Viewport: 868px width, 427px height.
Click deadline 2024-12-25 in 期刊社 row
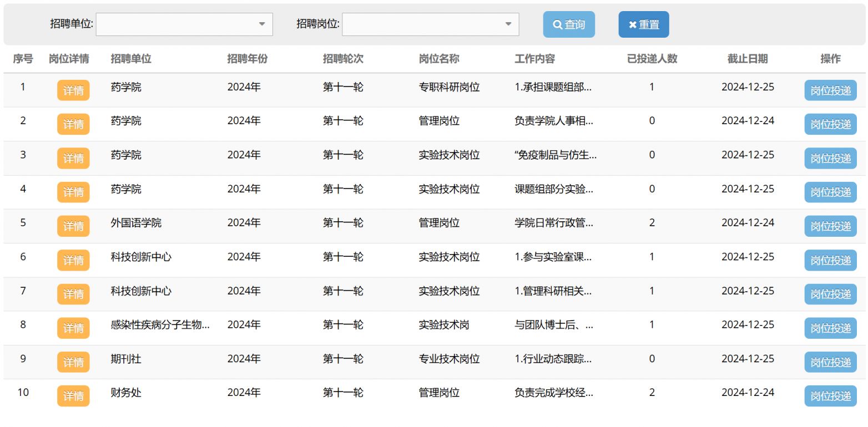point(748,359)
